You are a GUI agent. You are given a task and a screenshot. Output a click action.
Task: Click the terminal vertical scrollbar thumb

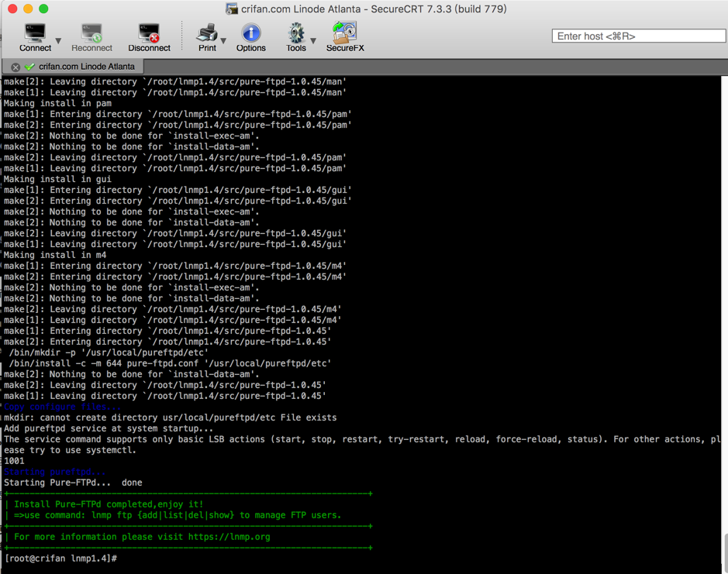(x=725, y=553)
